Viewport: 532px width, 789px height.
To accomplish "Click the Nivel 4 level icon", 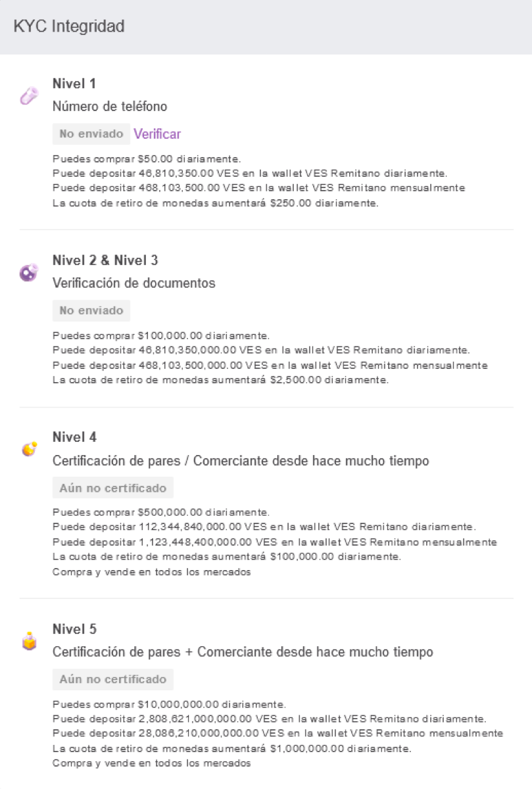I will [x=29, y=450].
